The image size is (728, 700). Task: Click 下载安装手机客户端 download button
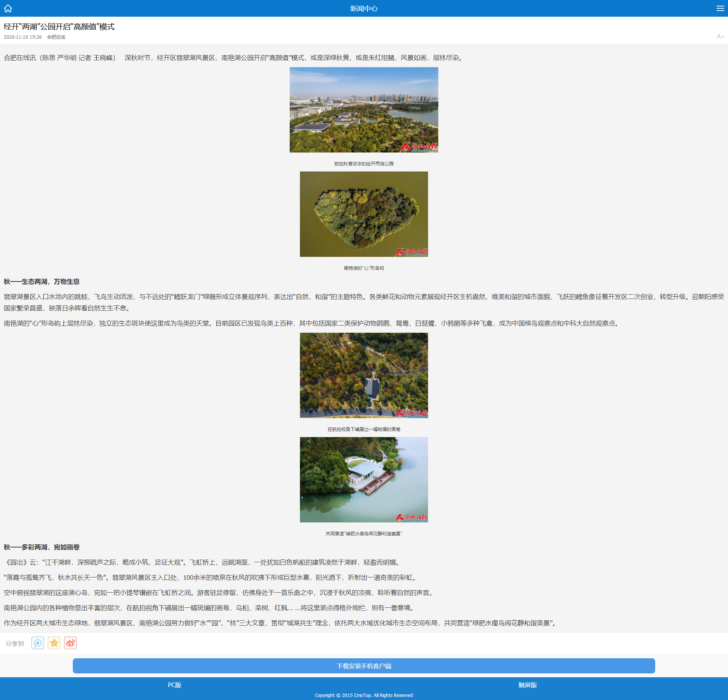pos(364,666)
